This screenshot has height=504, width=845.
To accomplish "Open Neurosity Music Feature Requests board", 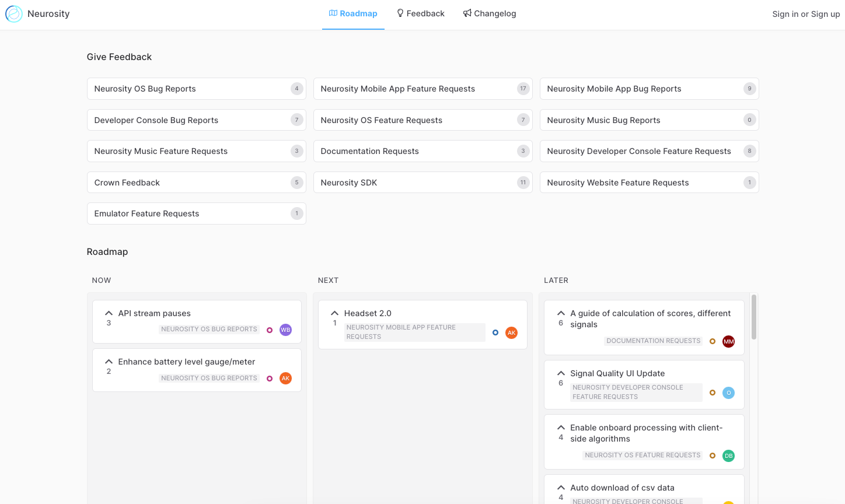I will pos(197,151).
